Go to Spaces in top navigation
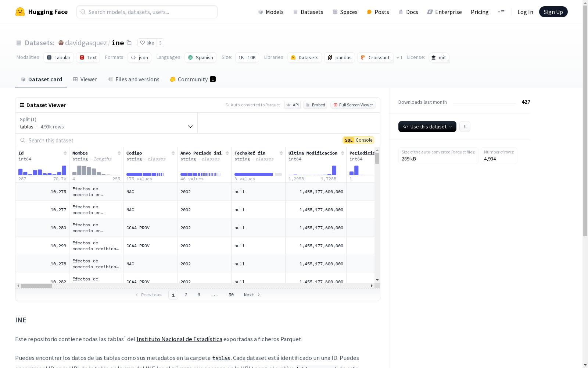Screen dimensions: 588x368 coord(345,12)
